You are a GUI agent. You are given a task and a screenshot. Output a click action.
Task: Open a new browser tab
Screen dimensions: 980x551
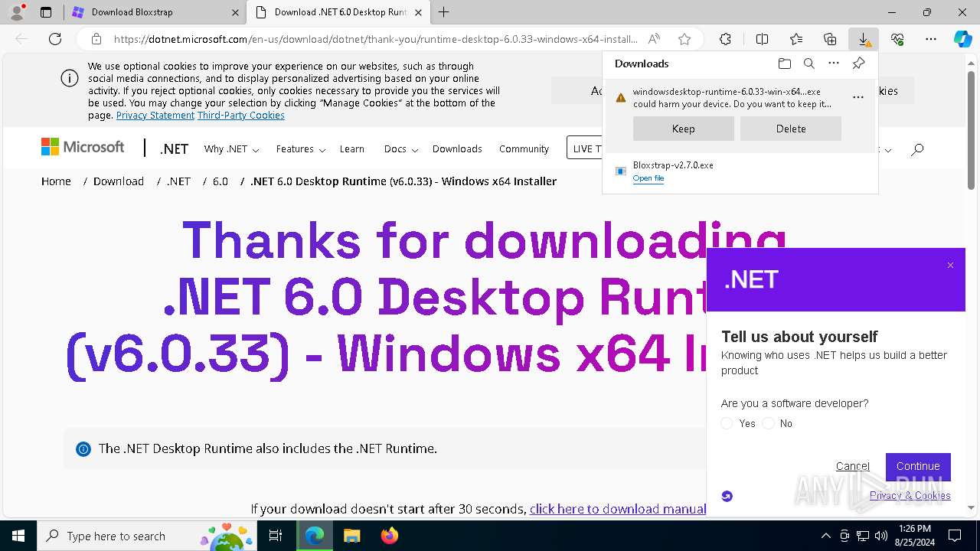click(x=444, y=12)
